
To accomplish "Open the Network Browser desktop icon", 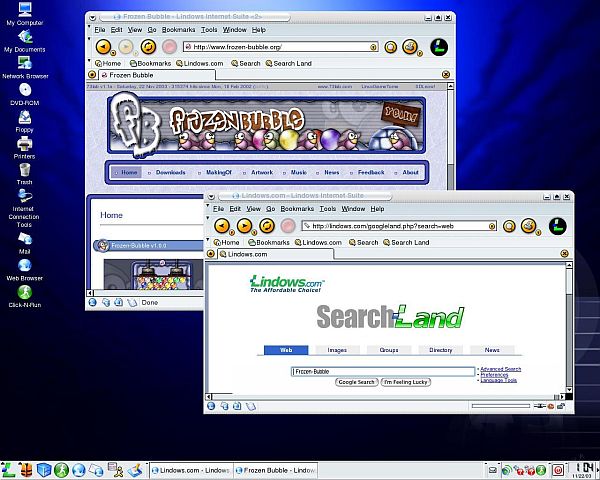I will (x=23, y=62).
